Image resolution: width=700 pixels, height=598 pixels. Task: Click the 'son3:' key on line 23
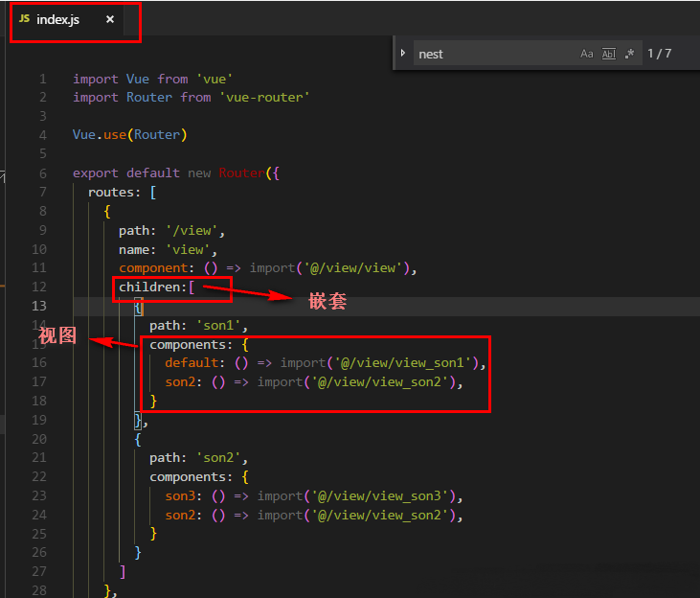184,496
